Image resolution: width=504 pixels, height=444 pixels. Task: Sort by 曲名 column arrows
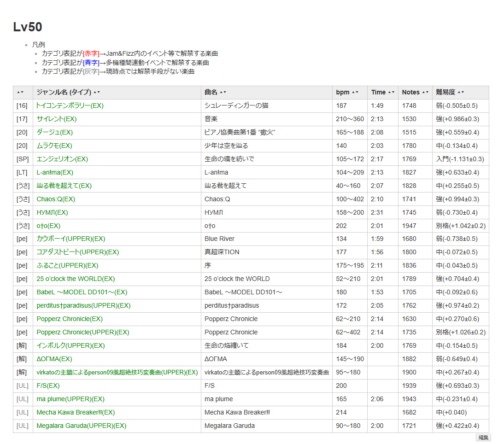[x=223, y=92]
